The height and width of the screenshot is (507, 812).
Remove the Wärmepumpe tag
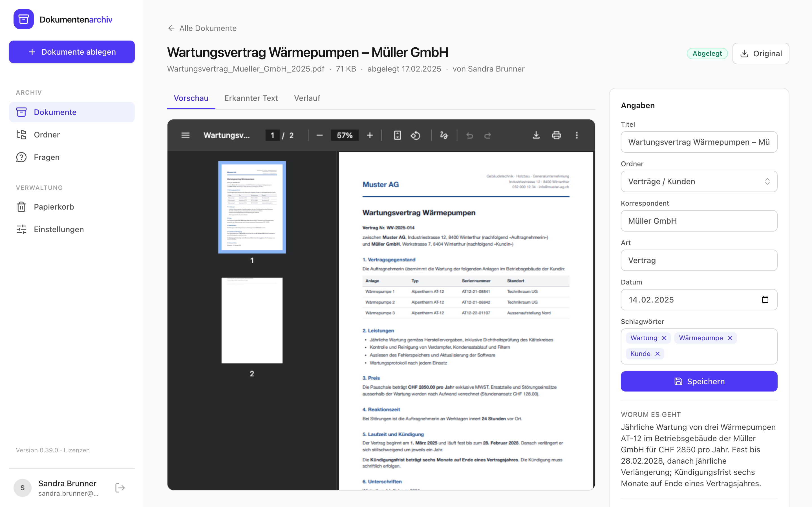coord(730,338)
